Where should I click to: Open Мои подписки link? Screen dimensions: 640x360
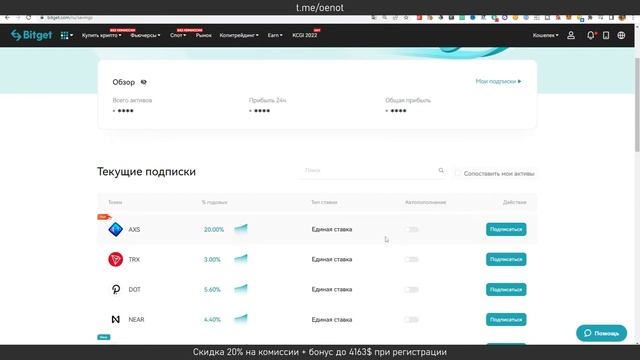tap(498, 82)
